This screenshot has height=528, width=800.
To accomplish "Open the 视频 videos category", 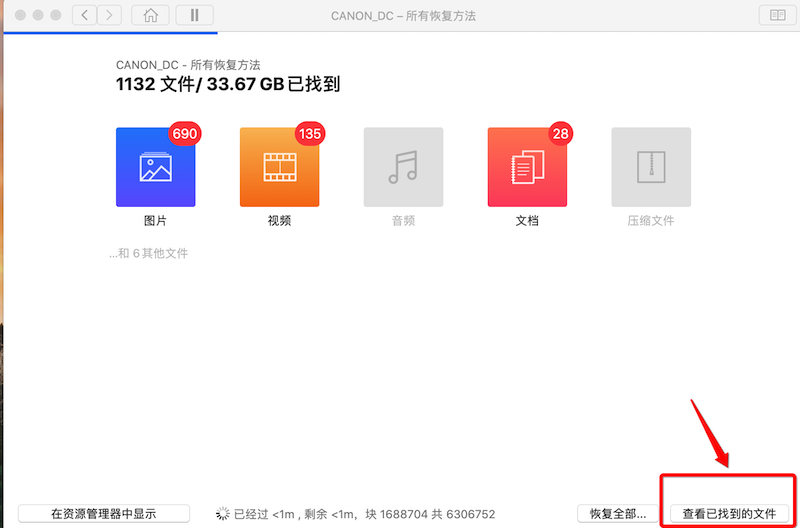I will pos(279,167).
